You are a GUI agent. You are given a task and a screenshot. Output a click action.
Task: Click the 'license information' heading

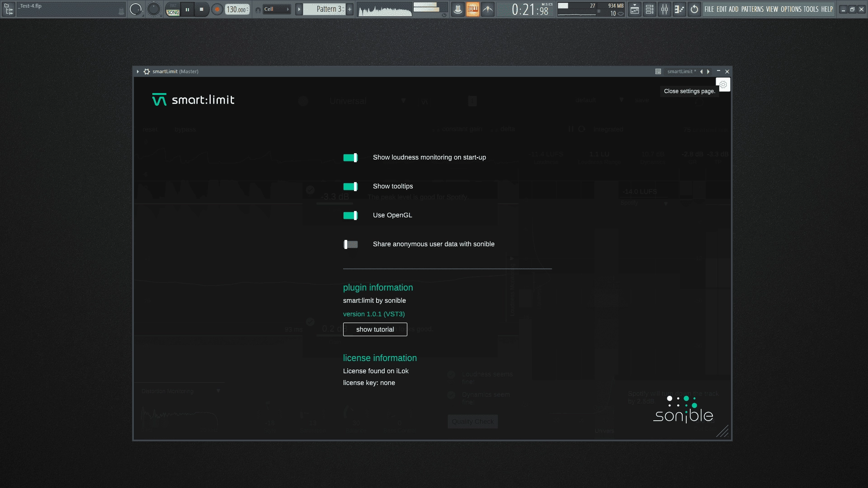[380, 358]
